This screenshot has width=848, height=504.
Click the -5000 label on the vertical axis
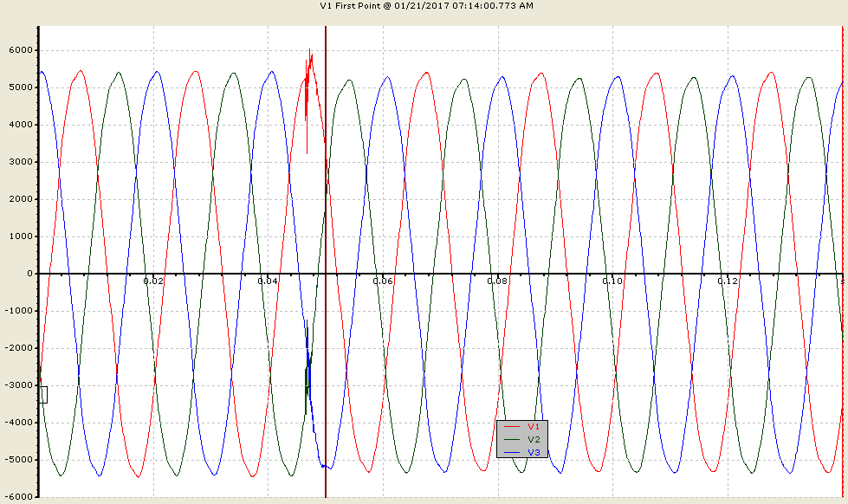click(19, 460)
